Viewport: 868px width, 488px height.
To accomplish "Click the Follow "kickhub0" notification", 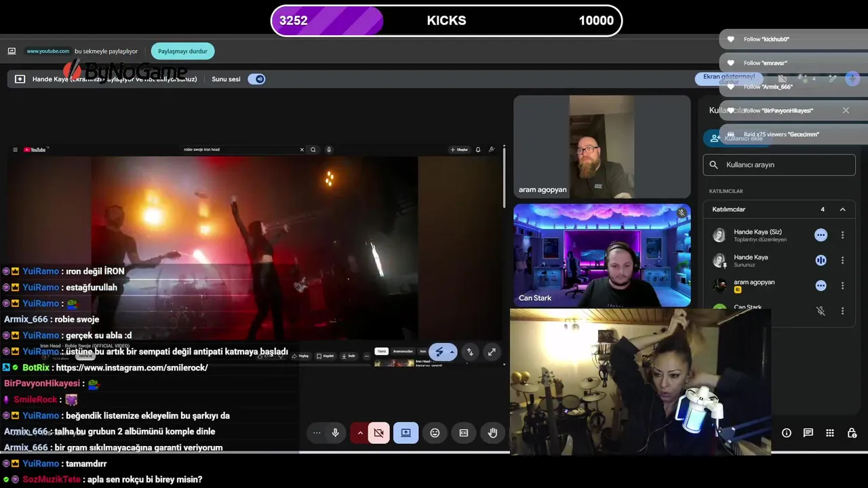I will [793, 39].
